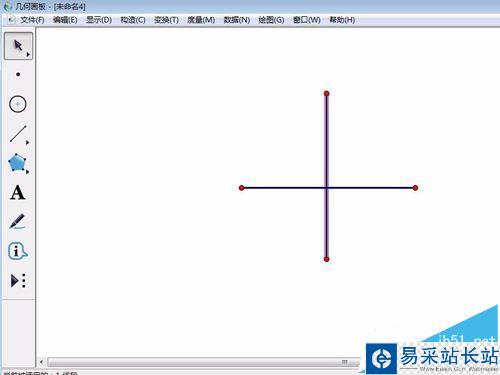Click the application icon in title bar
500x375 pixels.
(x=7, y=6)
